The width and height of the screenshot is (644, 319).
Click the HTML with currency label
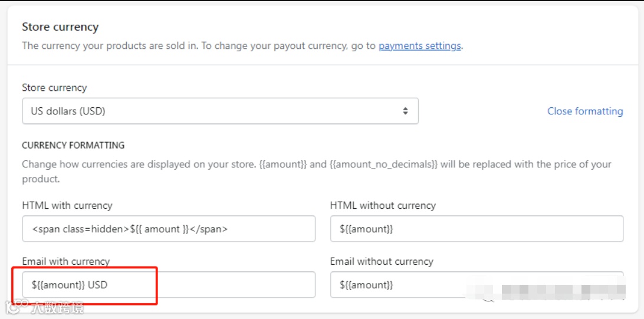click(67, 205)
